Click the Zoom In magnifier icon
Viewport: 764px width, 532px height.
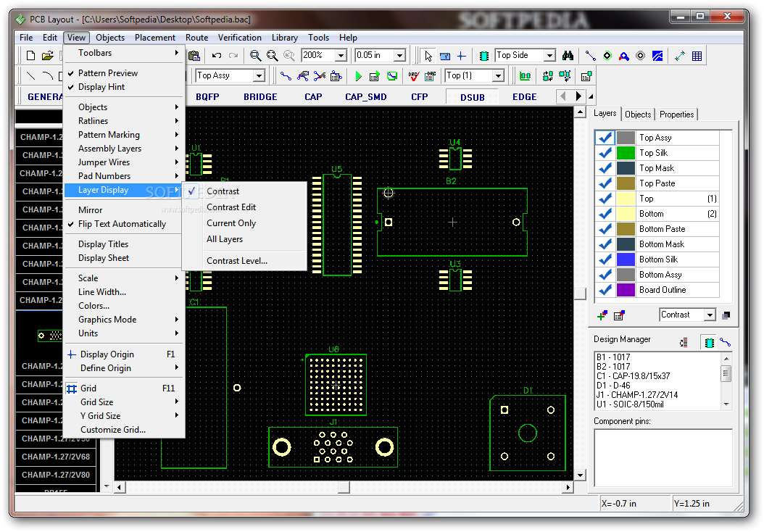click(x=255, y=56)
